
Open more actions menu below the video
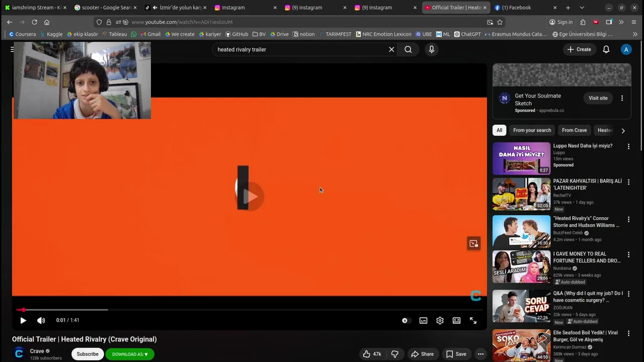coord(480,354)
